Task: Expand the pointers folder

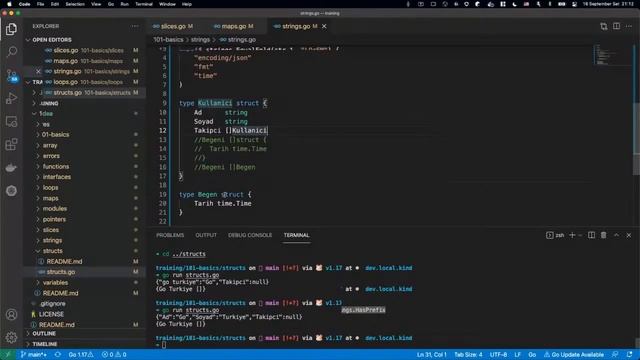Action: [54, 219]
